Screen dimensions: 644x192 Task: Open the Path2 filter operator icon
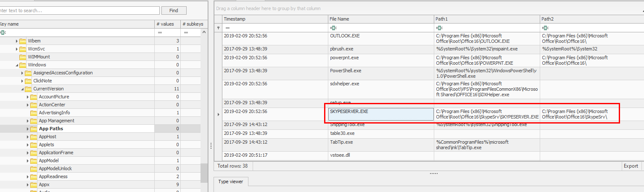click(545, 28)
